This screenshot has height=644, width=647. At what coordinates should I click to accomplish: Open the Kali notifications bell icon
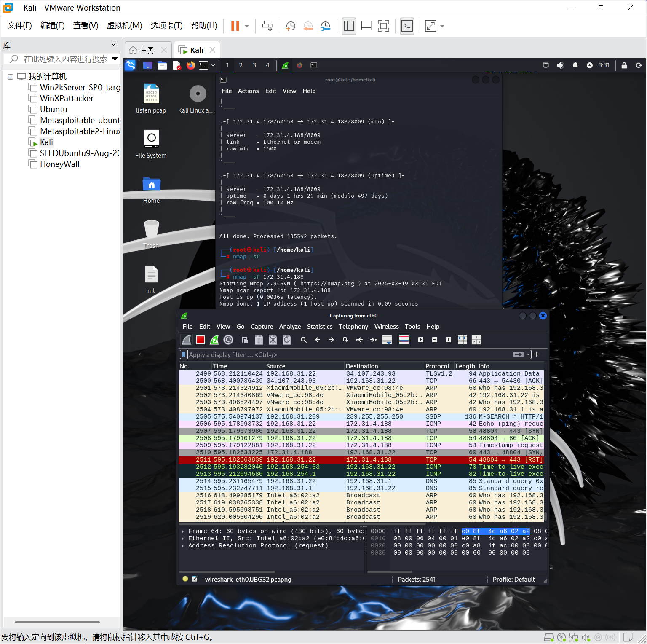tap(575, 65)
